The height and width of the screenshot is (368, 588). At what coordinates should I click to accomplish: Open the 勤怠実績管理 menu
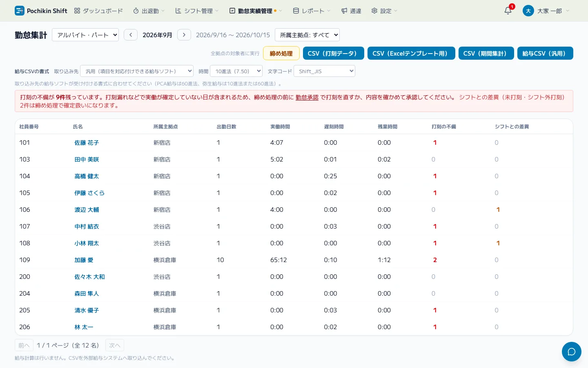point(256,11)
